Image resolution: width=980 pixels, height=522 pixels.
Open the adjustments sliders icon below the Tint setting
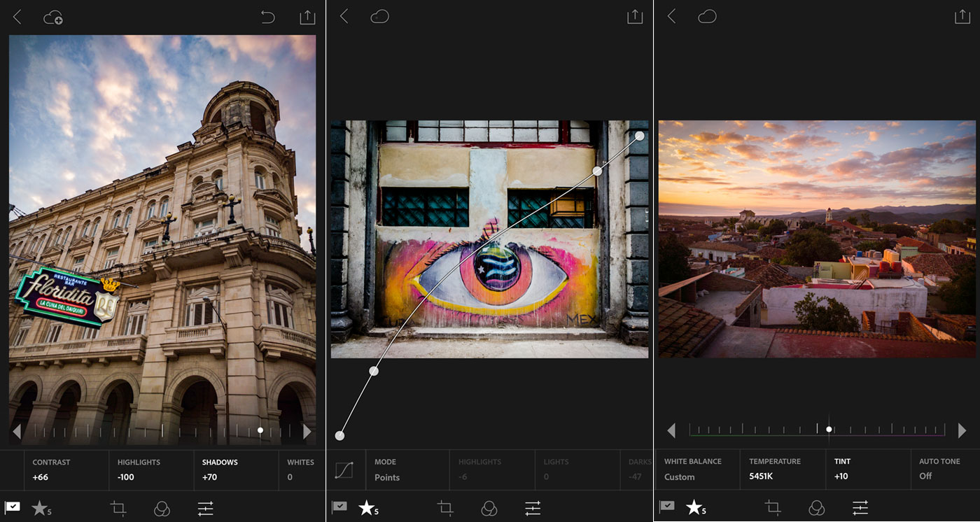point(860,508)
